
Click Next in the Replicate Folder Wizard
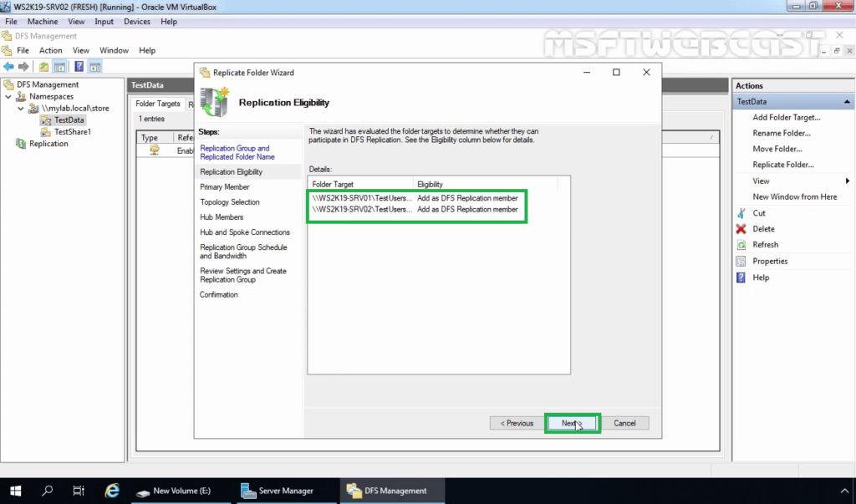[x=572, y=423]
